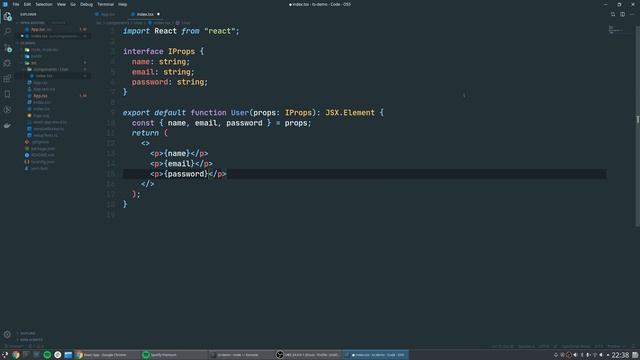Open the volume tray icon
This screenshot has width=640, height=360.
(576, 355)
